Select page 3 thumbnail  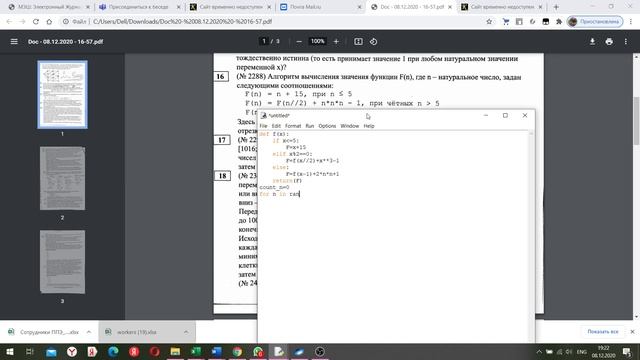[x=62, y=262]
